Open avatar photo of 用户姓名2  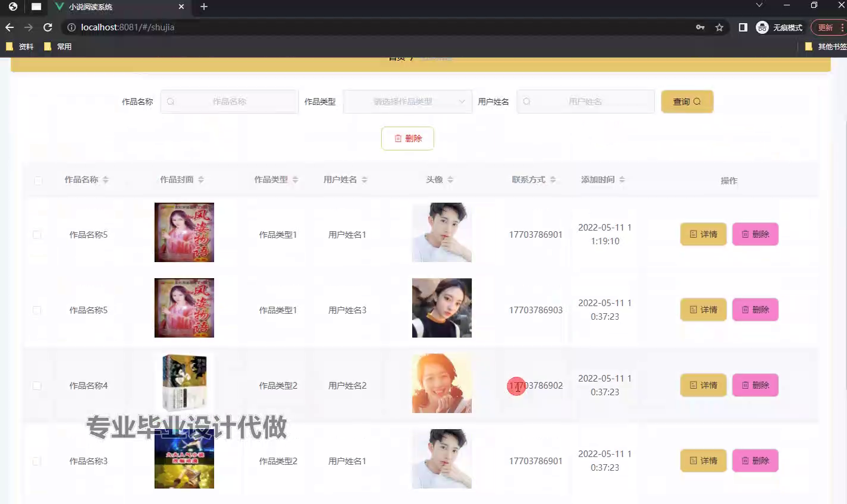coord(442,383)
